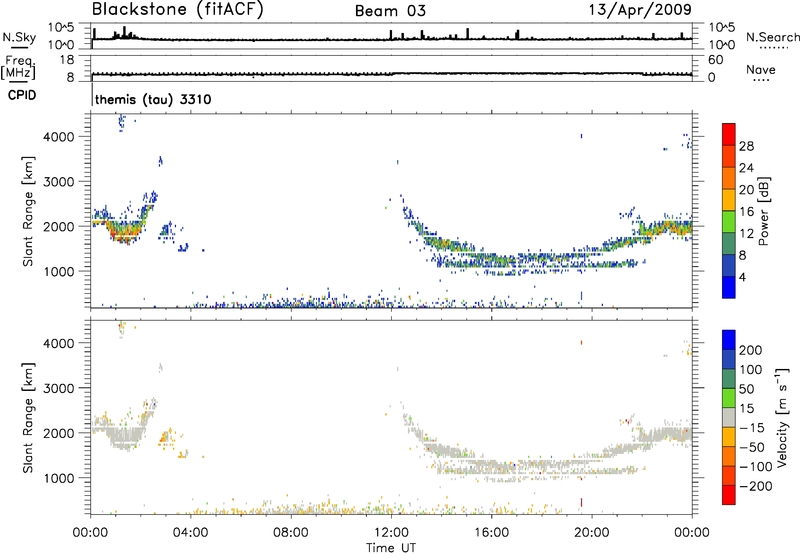
Task: Select the "N.Sky" legend label
Action: click(19, 37)
